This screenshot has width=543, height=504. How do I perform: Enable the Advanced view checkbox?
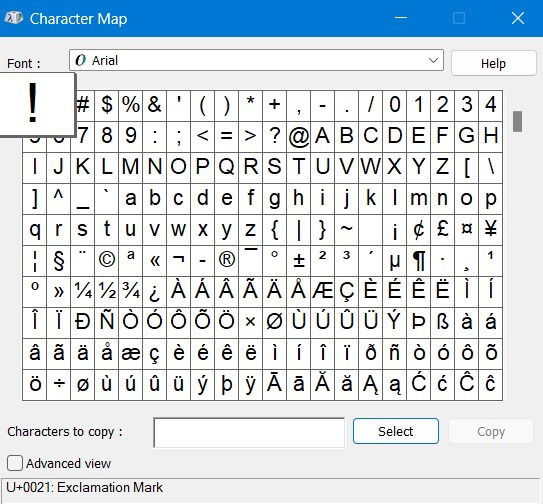click(x=15, y=463)
